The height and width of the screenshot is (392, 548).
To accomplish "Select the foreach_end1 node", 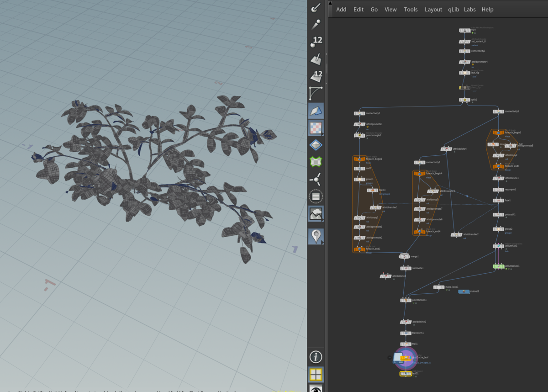I will [x=359, y=249].
